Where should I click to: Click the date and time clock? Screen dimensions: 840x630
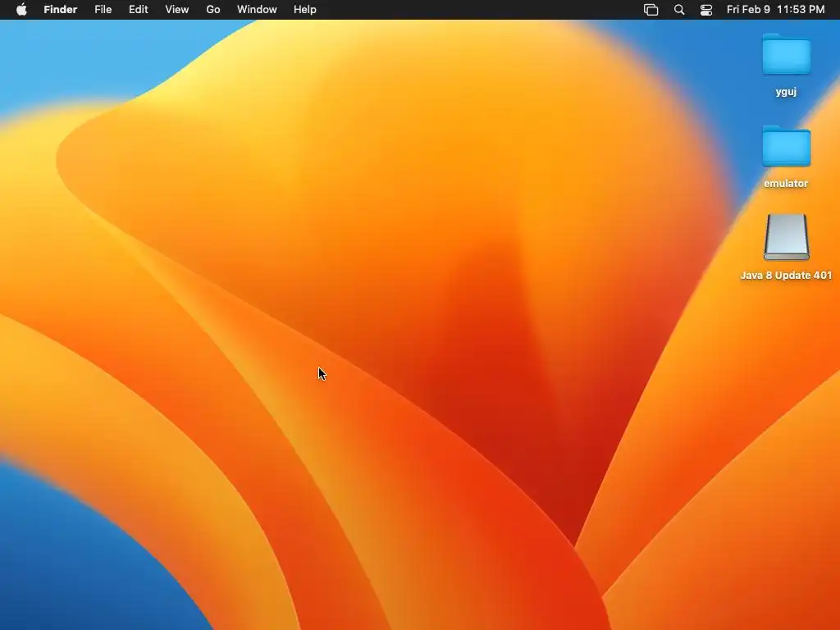[x=776, y=10]
